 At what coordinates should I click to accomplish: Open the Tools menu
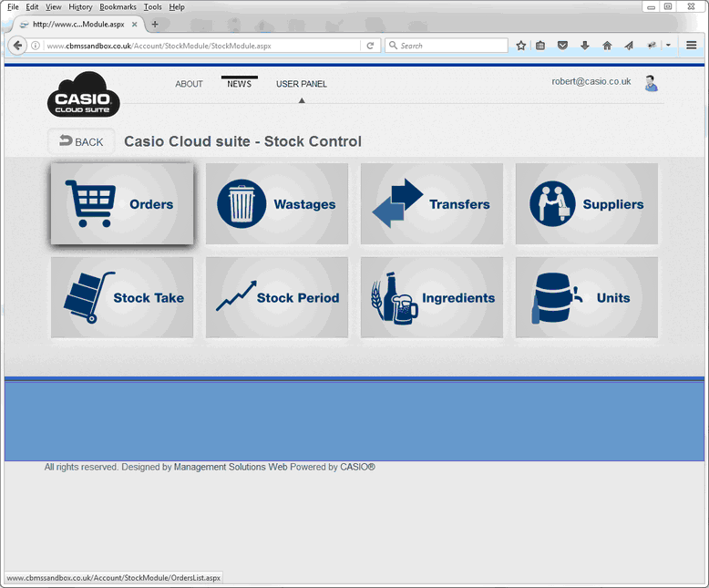152,6
